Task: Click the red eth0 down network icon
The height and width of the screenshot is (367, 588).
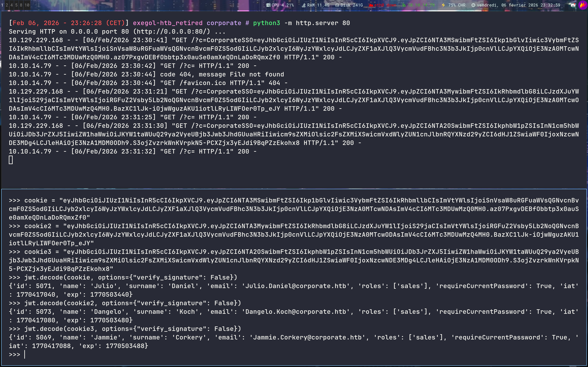Action: 371,5
